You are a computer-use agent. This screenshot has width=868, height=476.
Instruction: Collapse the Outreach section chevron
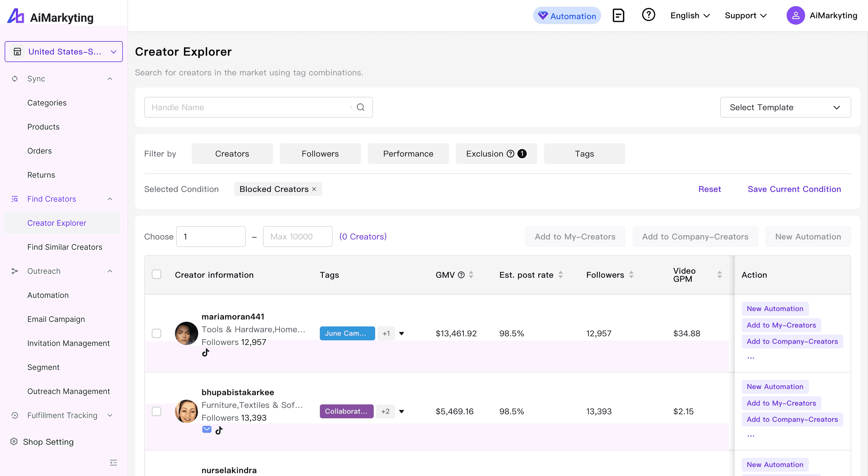[x=110, y=271]
